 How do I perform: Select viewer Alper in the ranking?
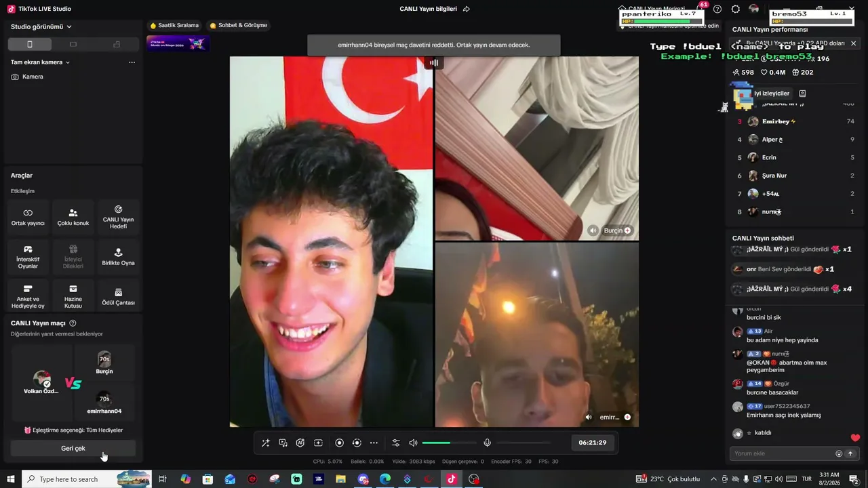coord(795,140)
